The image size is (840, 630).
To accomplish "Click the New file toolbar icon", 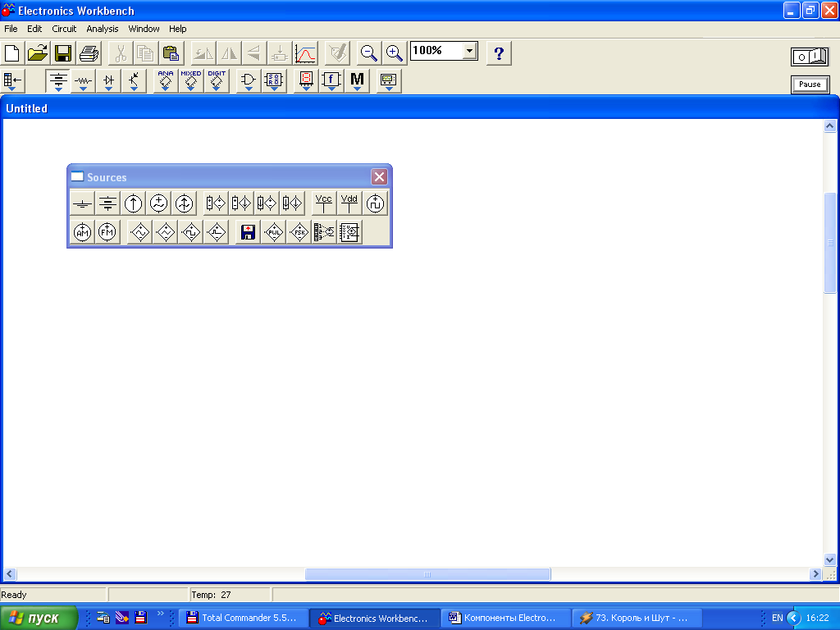I will pos(12,53).
